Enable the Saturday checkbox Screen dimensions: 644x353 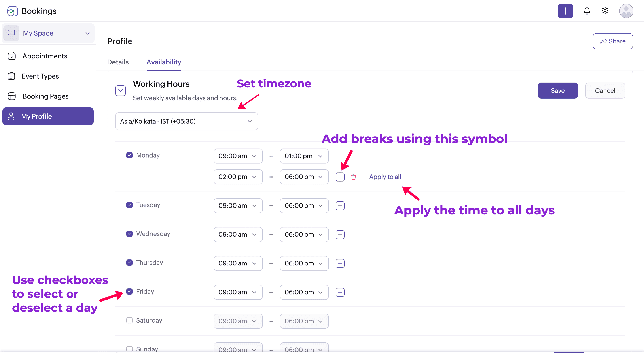click(129, 320)
